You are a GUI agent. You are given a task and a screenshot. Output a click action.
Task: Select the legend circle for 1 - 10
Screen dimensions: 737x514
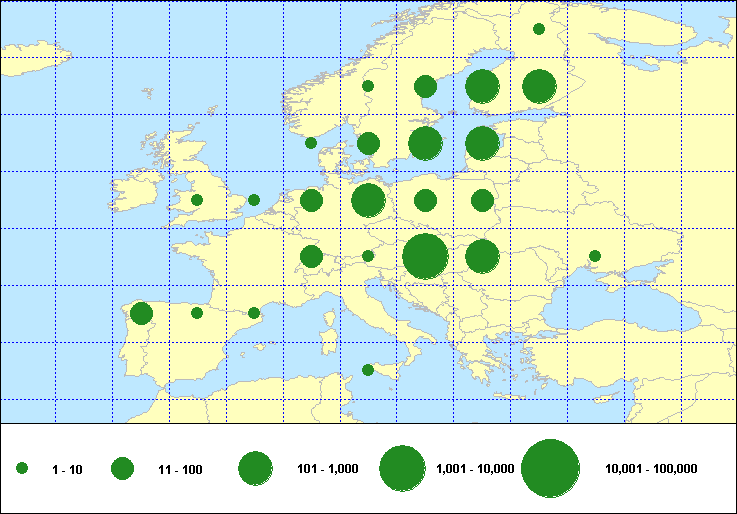22,468
